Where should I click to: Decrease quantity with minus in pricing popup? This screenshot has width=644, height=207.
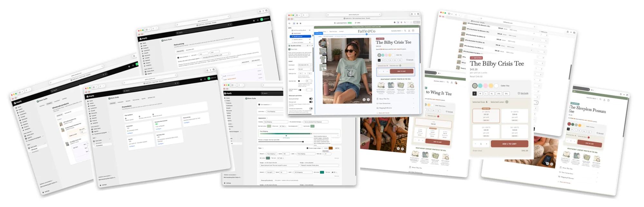pyautogui.click(x=475, y=144)
